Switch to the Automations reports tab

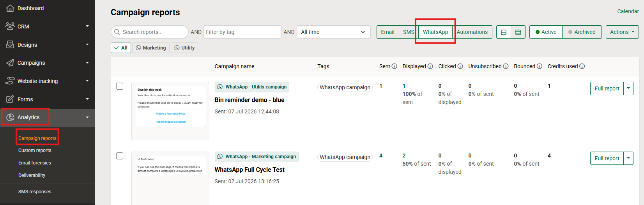[x=472, y=32]
